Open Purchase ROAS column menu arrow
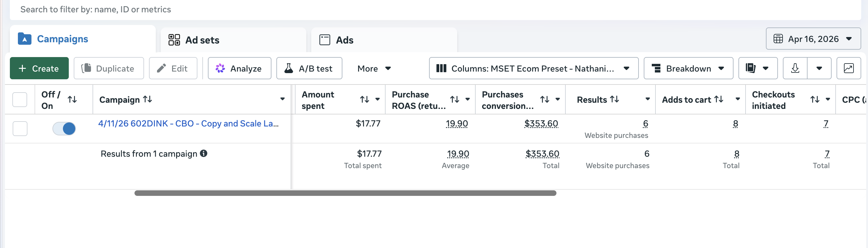Image resolution: width=868 pixels, height=248 pixels. pos(468,99)
